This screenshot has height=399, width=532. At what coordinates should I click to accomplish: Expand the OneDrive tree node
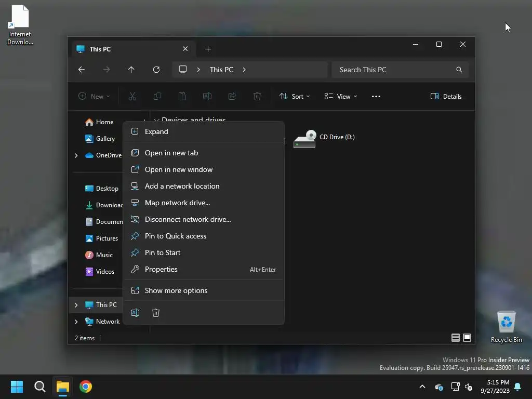(76, 155)
